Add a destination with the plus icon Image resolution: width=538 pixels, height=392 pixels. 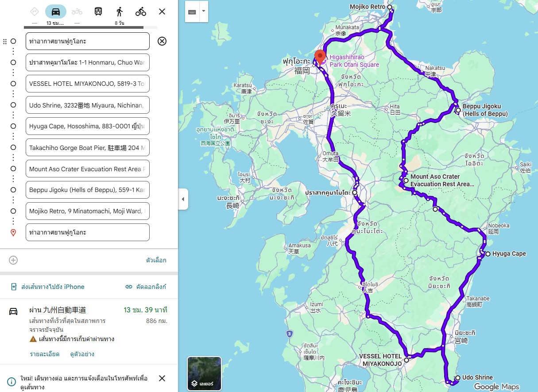pos(13,260)
